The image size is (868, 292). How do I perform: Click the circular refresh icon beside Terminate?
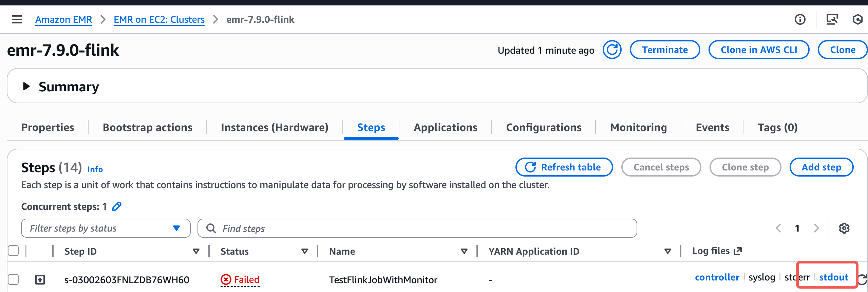coord(612,50)
